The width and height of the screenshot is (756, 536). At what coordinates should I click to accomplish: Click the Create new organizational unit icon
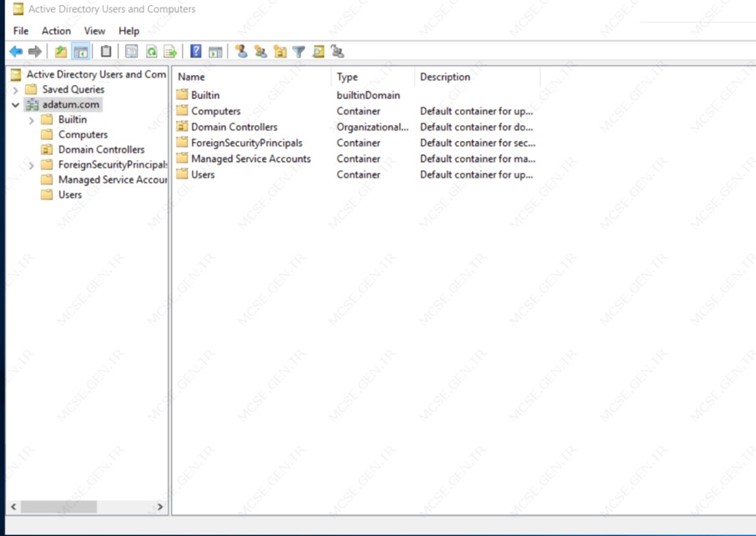click(x=280, y=51)
